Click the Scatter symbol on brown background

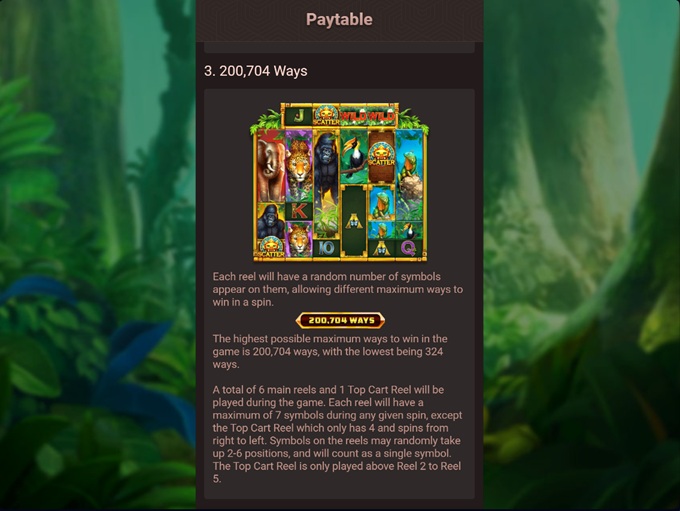coord(381,157)
